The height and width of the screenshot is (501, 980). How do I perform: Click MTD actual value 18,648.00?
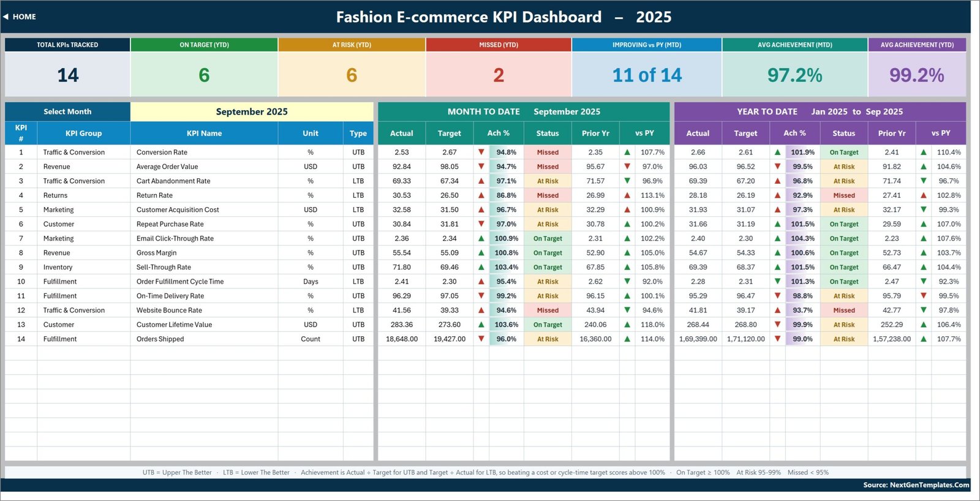(x=402, y=339)
